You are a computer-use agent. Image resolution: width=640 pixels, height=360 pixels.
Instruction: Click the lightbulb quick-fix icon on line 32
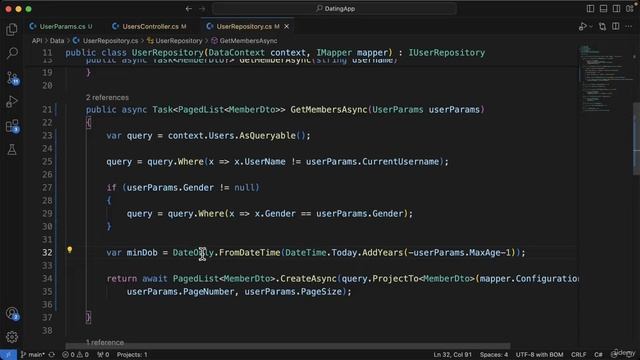tap(69, 249)
